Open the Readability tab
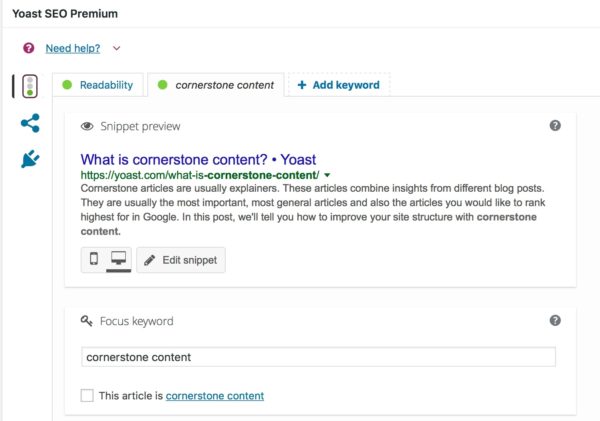The image size is (600, 421). (98, 85)
